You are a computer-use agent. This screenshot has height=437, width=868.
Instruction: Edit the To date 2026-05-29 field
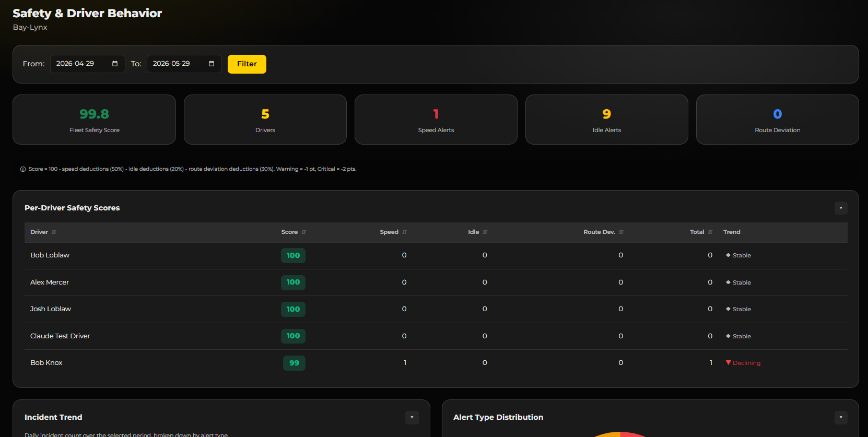point(184,64)
